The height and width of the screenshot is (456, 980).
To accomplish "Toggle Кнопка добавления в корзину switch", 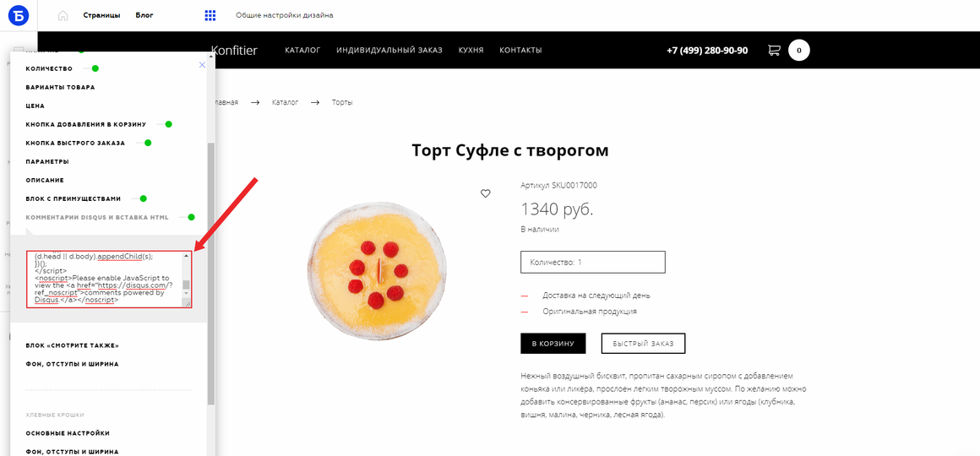I will [x=165, y=124].
